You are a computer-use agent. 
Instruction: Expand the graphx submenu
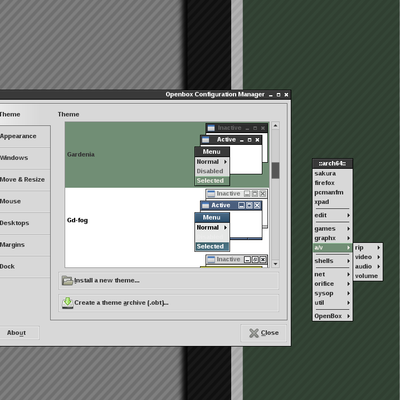(x=332, y=238)
